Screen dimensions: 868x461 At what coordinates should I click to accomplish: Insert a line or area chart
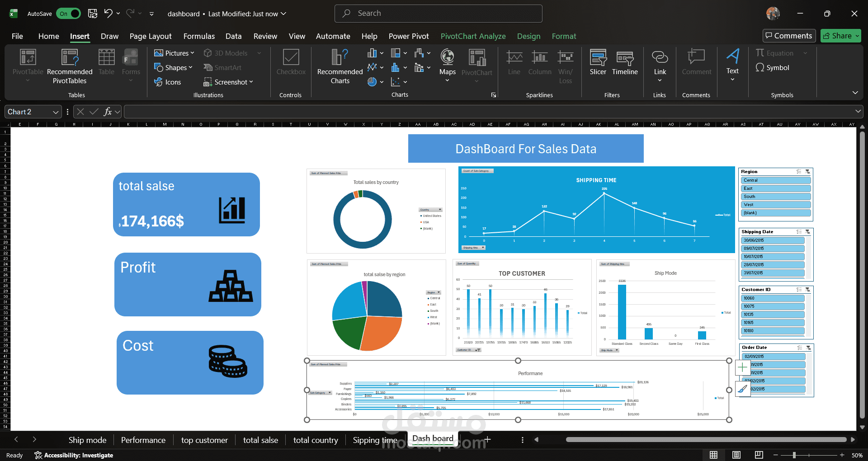pyautogui.click(x=375, y=67)
